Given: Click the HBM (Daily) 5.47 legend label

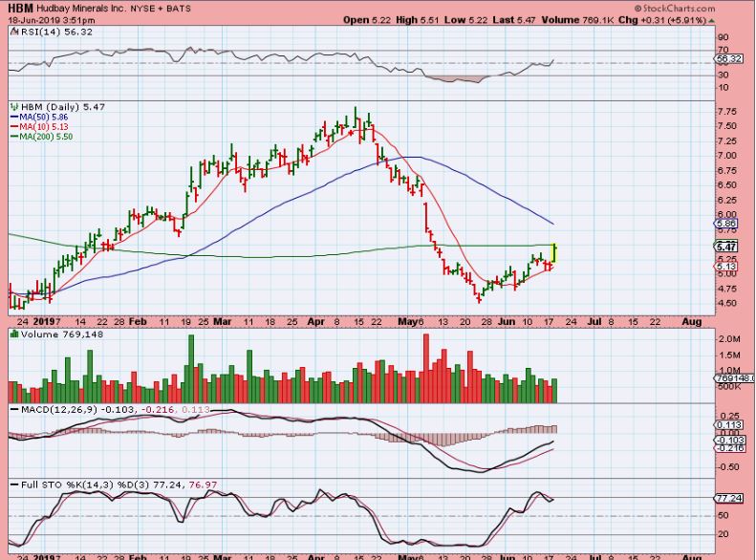Looking at the screenshot, I should [x=63, y=107].
